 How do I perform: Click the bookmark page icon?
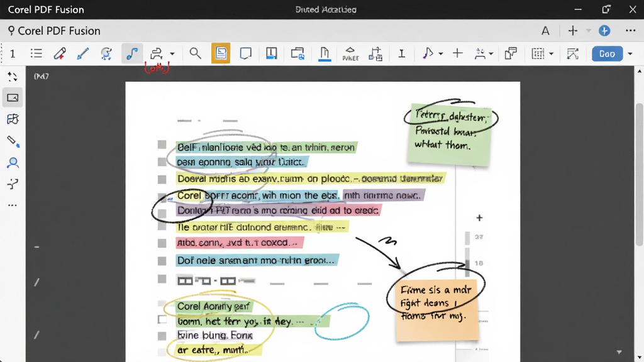[x=271, y=53]
